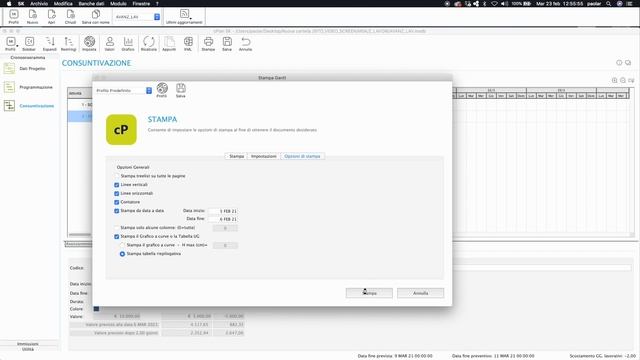
Task: Click the Salva icon in Stampa Gantt dialog
Action: tap(180, 90)
